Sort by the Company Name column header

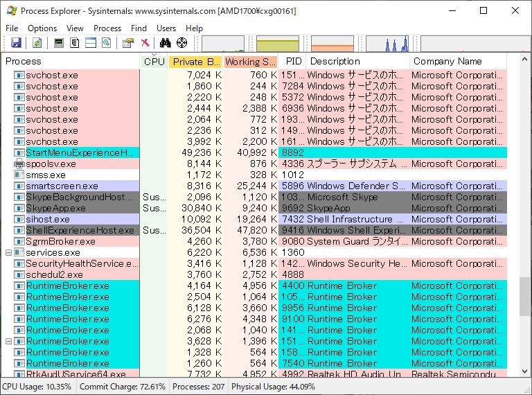pyautogui.click(x=459, y=61)
